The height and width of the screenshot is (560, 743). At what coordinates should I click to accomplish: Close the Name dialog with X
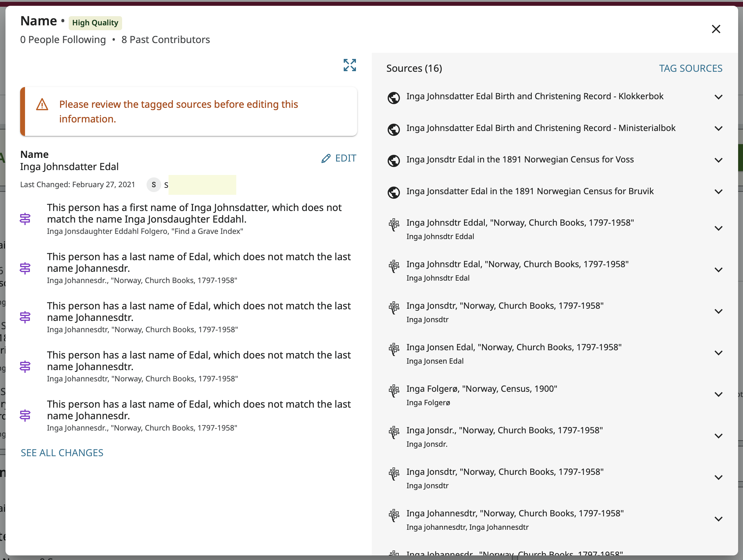coord(716,29)
